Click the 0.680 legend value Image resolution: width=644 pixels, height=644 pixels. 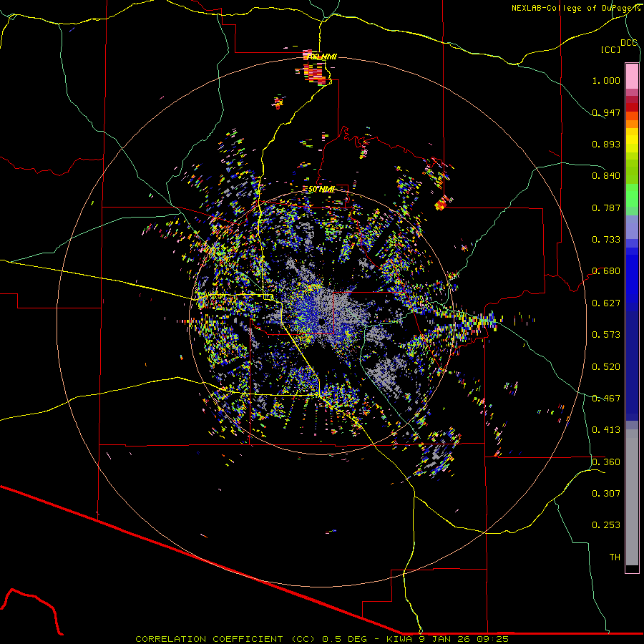[606, 271]
